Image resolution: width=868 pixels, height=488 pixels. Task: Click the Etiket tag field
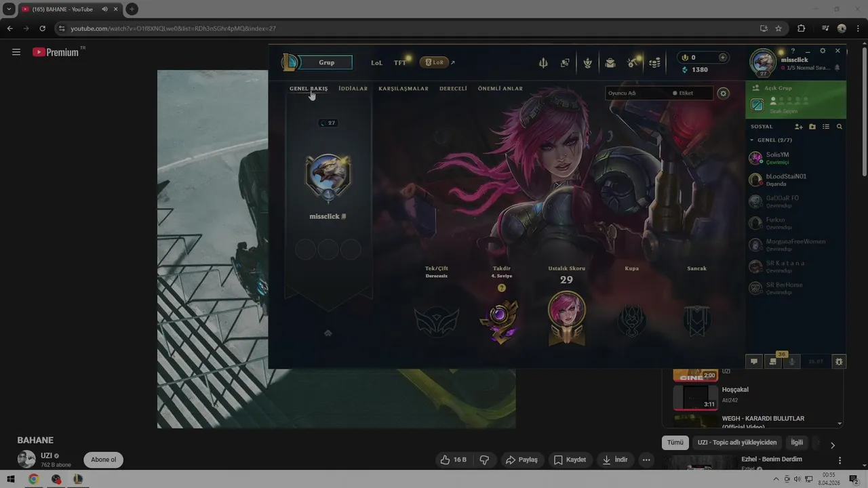[x=690, y=93]
